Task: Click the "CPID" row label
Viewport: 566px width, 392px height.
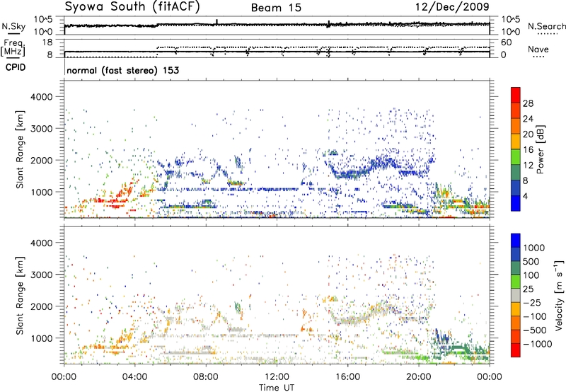Action: tap(16, 67)
